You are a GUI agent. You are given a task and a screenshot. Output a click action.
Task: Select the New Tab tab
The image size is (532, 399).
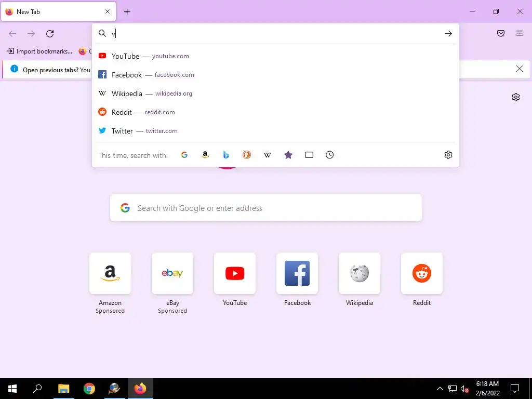(x=58, y=11)
